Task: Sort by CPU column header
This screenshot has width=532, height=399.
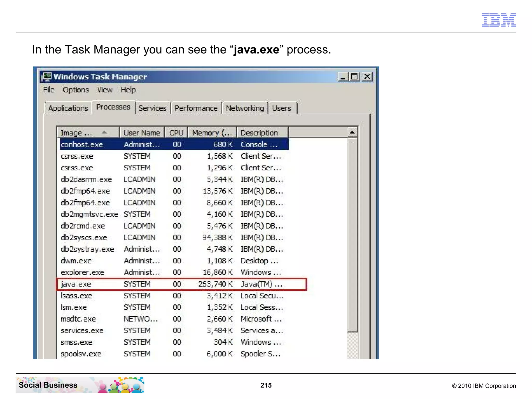Action: [176, 133]
